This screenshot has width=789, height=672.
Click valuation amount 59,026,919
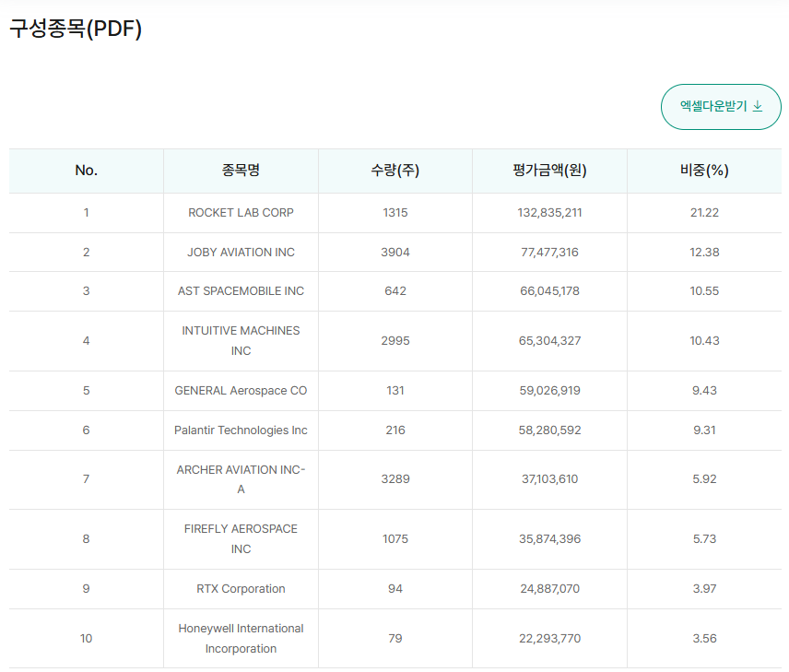pos(549,391)
